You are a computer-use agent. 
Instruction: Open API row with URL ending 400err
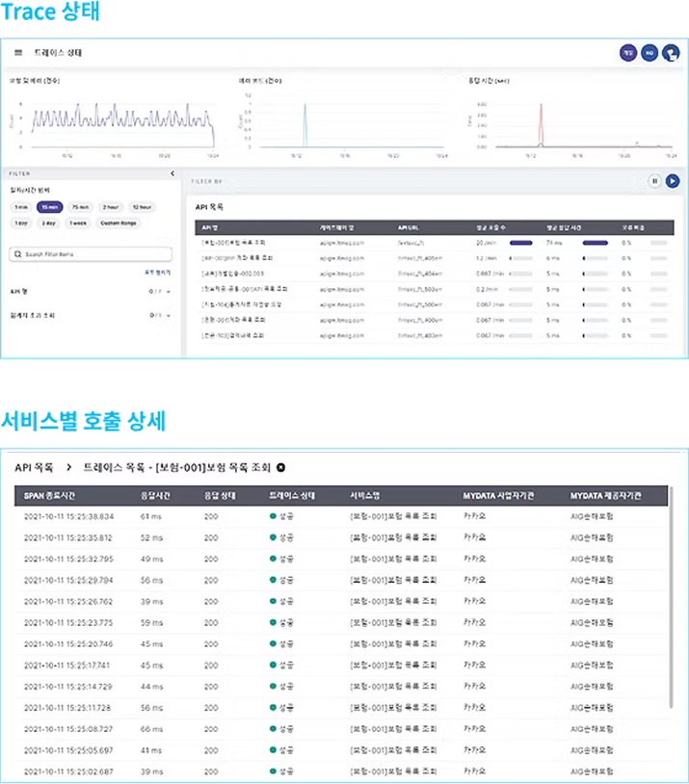tap(435, 321)
